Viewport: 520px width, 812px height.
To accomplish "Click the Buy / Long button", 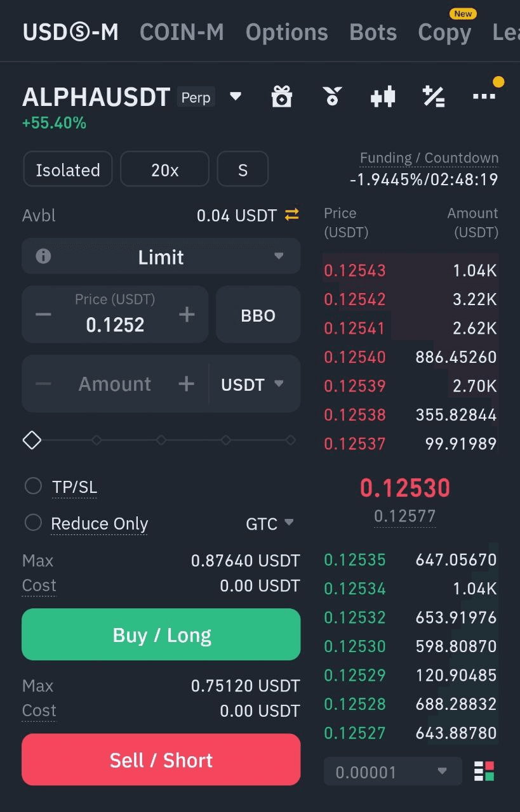I will pyautogui.click(x=161, y=634).
